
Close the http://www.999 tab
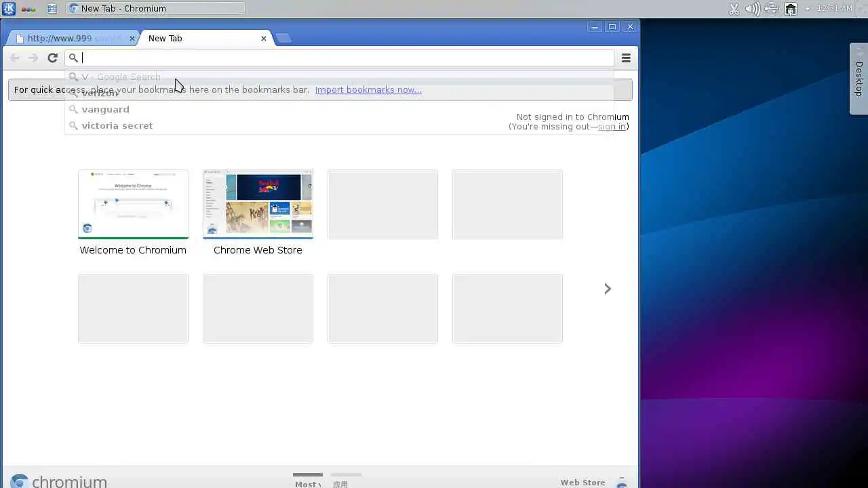coord(132,39)
